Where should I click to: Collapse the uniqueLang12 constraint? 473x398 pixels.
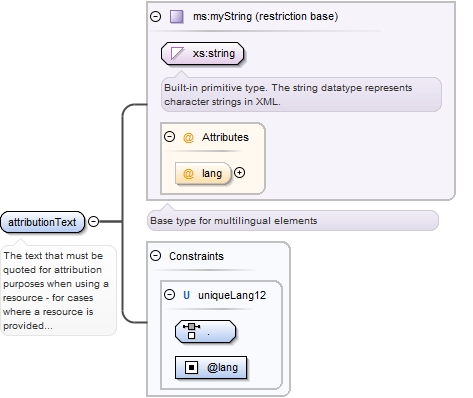169,295
